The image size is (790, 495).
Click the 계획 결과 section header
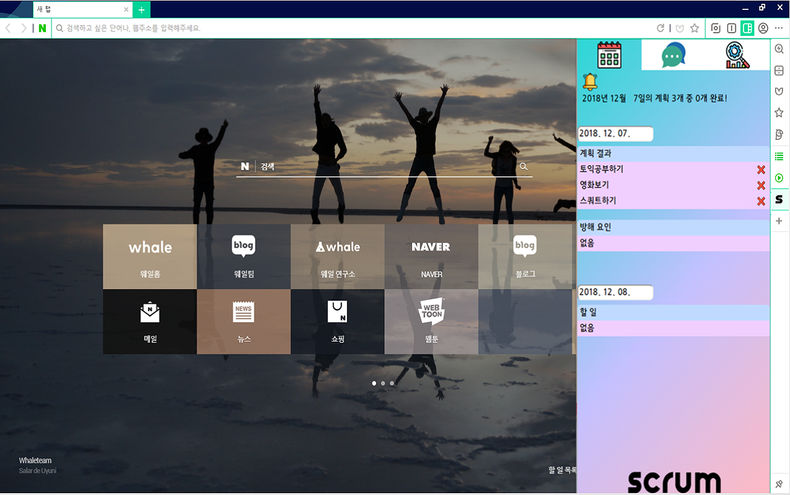point(673,153)
